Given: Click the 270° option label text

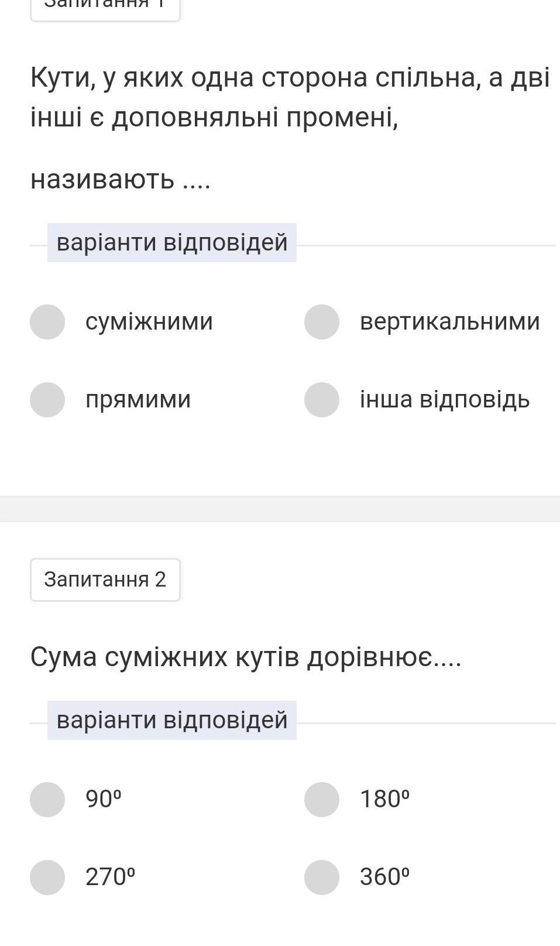Looking at the screenshot, I should click(x=110, y=878).
